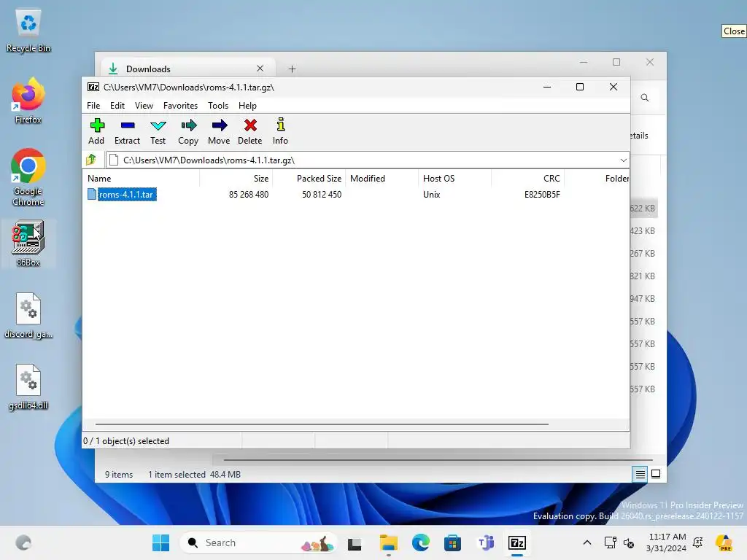Sort by the Packed Size column header
747x560 pixels.
tap(309, 179)
